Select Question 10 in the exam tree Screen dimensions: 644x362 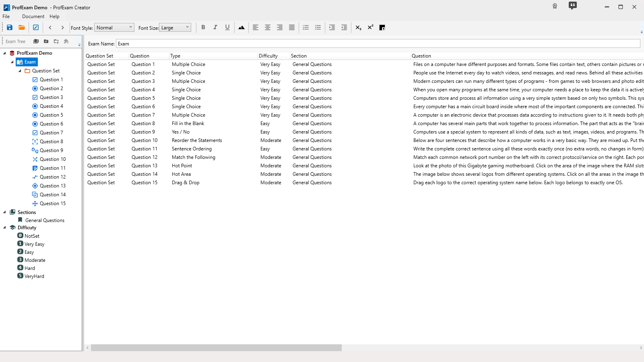pos(53,159)
